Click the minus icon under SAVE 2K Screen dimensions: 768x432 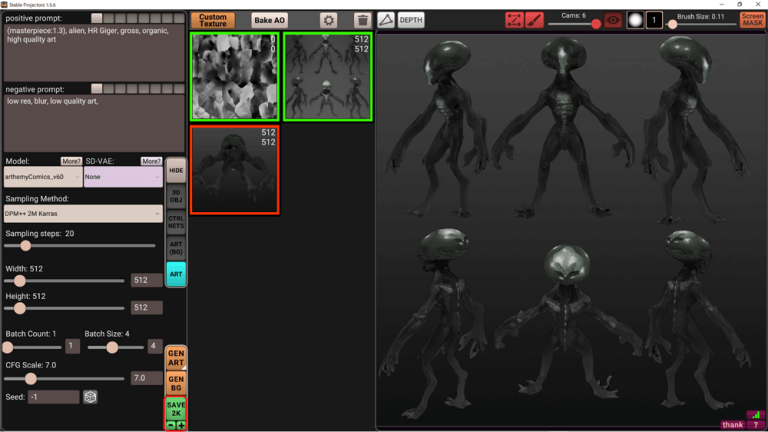170,425
